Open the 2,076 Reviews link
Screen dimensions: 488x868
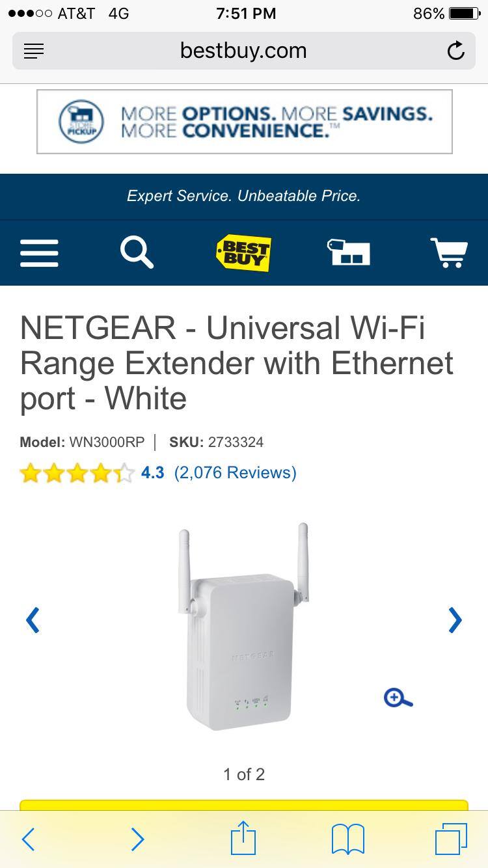tap(235, 472)
